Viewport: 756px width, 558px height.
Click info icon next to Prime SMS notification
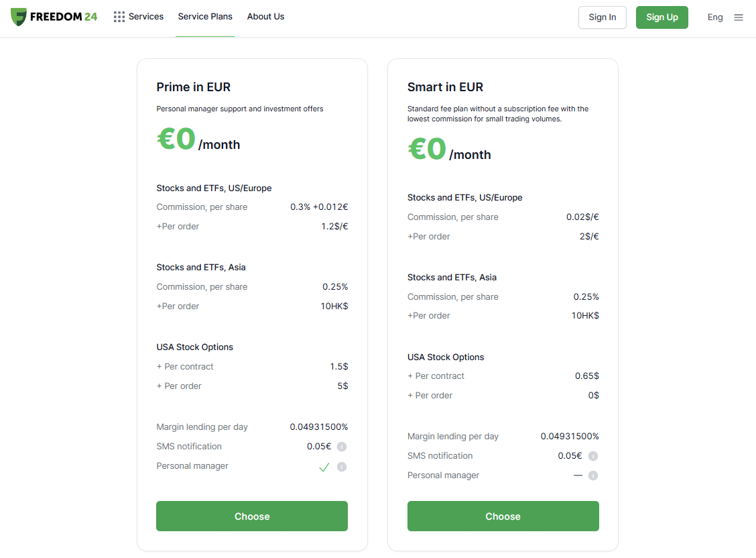[x=342, y=447]
